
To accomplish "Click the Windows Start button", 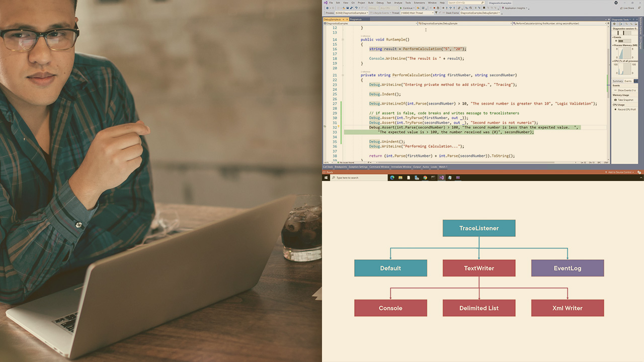I will (326, 177).
